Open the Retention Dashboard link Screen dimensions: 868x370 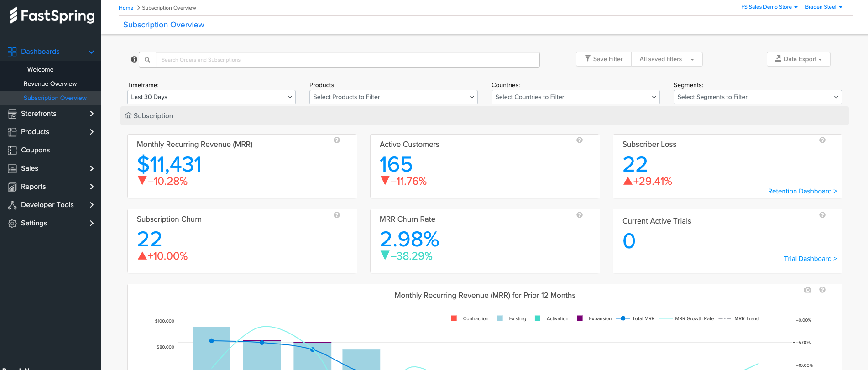click(x=802, y=191)
